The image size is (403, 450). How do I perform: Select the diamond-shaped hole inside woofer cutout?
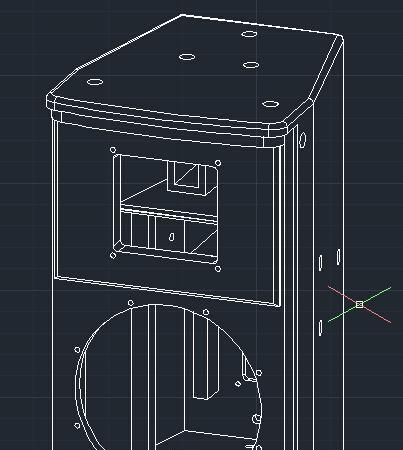click(238, 384)
